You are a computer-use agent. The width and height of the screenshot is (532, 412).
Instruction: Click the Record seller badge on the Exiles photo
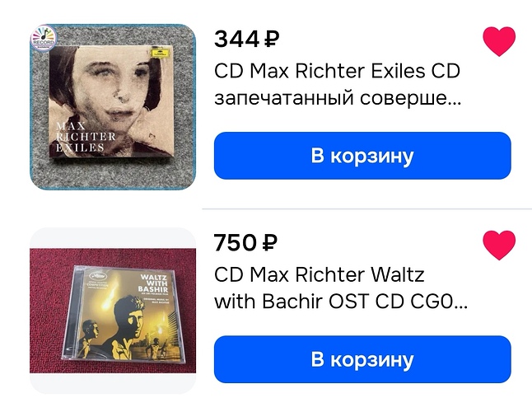pos(43,39)
